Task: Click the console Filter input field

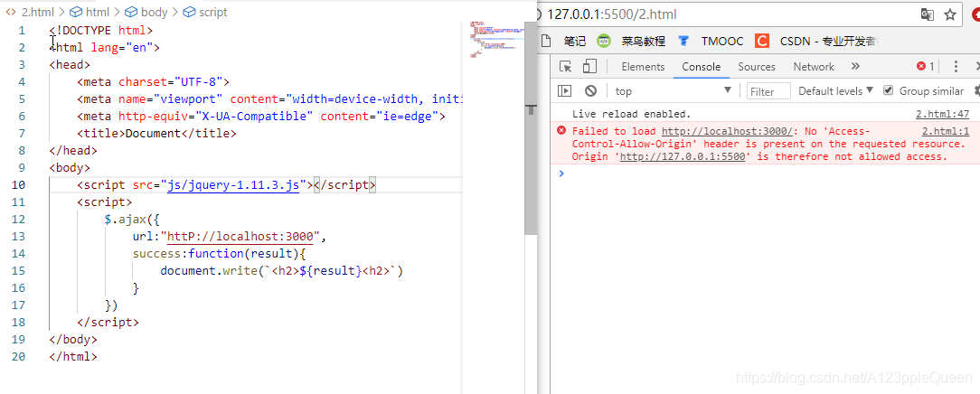Action: (x=768, y=91)
